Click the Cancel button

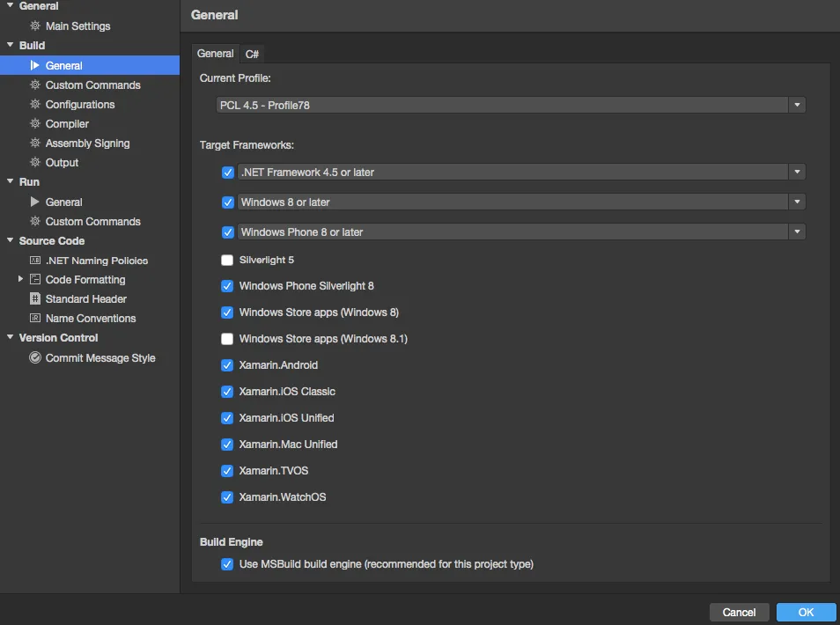point(739,613)
